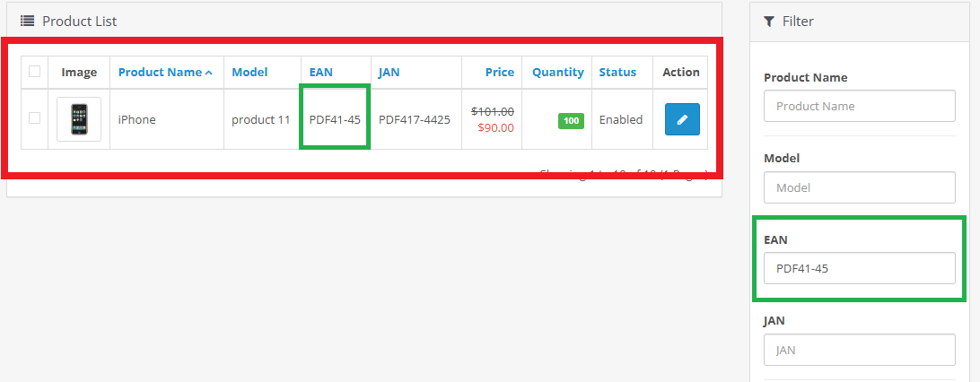Click the Product List icon
The image size is (980, 382).
click(27, 21)
